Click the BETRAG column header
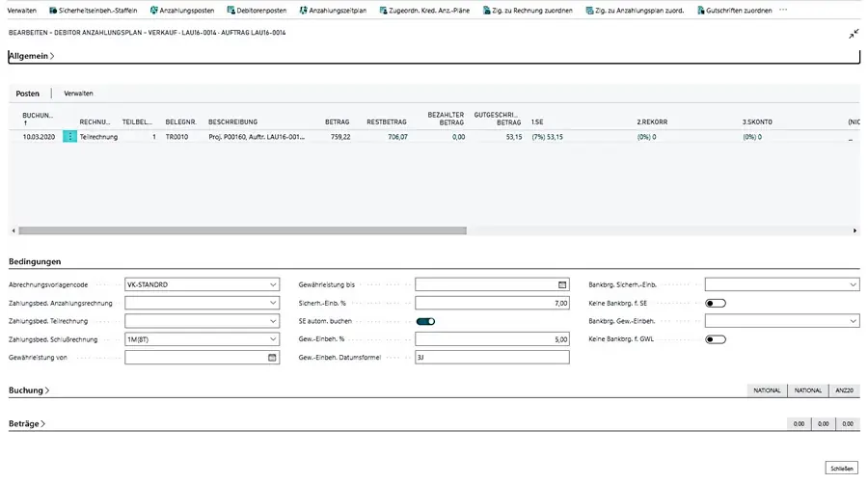Viewport: 868px width, 484px height. point(338,121)
